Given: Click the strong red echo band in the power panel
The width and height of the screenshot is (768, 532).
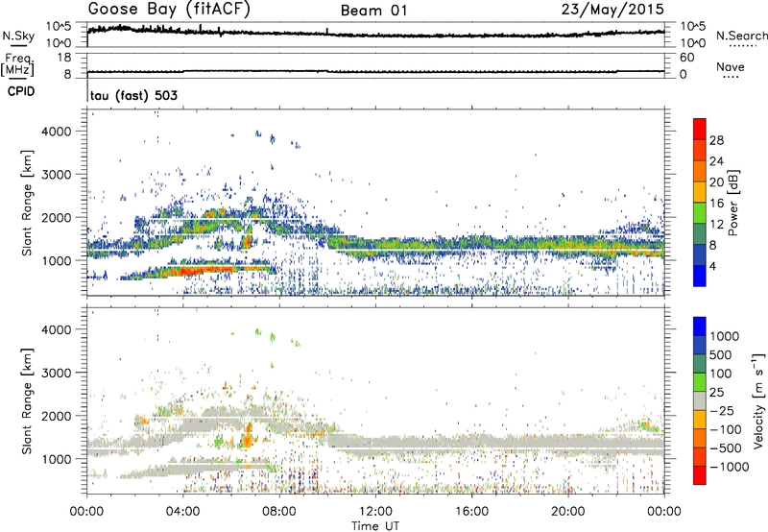Looking at the screenshot, I should point(205,270).
